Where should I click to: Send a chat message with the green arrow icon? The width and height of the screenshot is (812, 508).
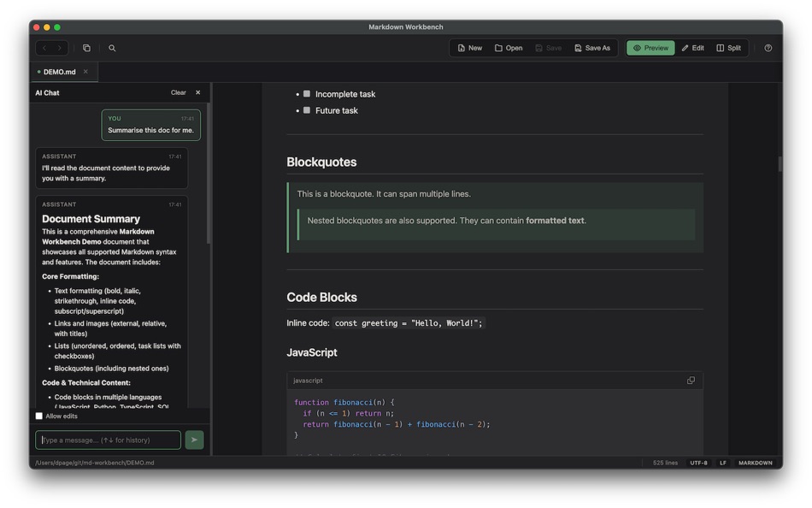tap(193, 439)
